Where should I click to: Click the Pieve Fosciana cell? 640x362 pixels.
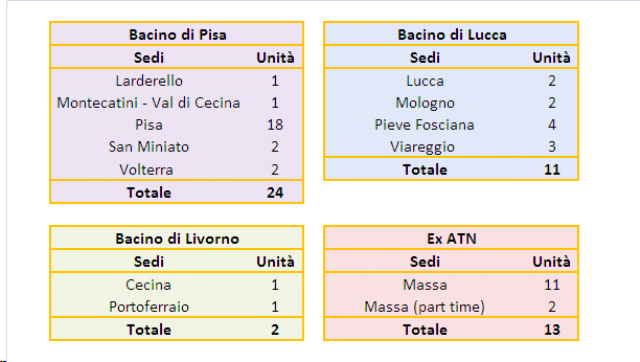tap(424, 125)
